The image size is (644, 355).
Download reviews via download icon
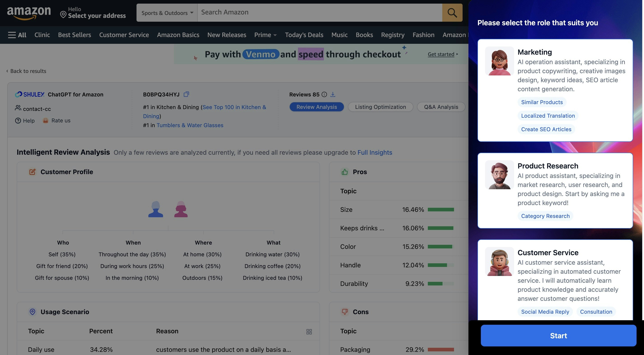tap(333, 94)
